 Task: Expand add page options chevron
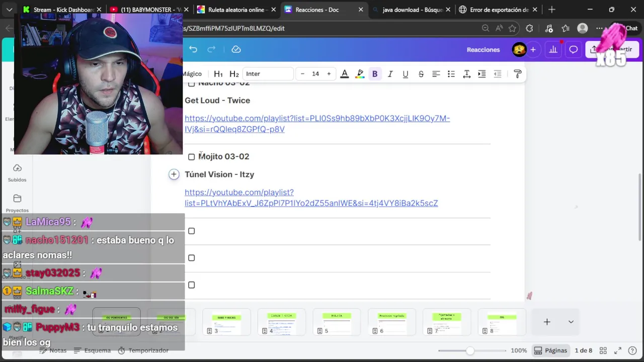click(x=571, y=322)
